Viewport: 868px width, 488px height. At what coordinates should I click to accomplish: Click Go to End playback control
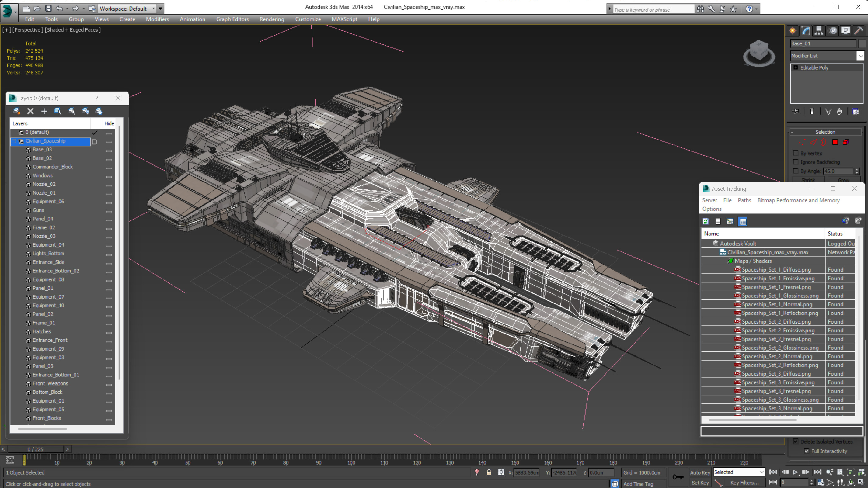pyautogui.click(x=817, y=472)
